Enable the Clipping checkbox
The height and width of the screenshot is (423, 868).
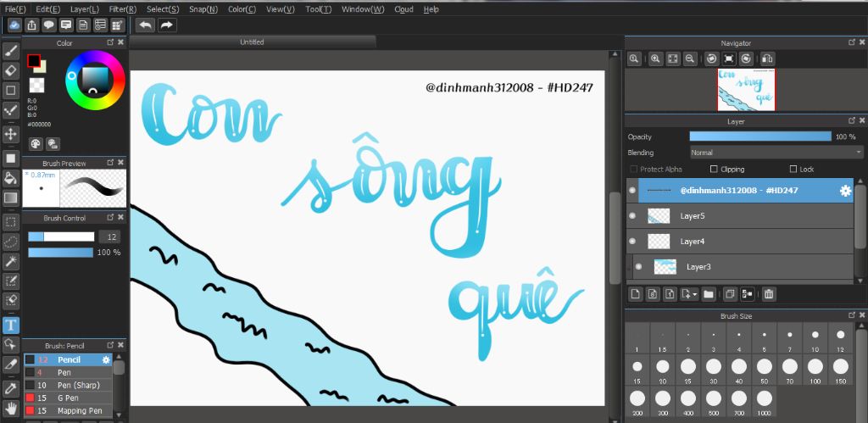pyautogui.click(x=714, y=170)
